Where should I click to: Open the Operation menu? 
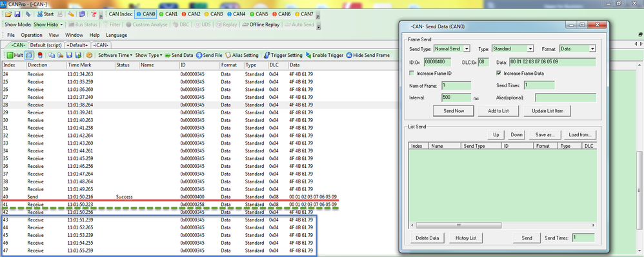coord(32,36)
